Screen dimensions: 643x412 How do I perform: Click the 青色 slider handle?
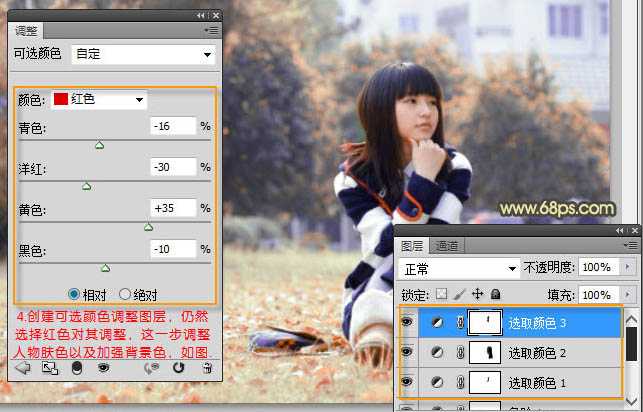(99, 146)
